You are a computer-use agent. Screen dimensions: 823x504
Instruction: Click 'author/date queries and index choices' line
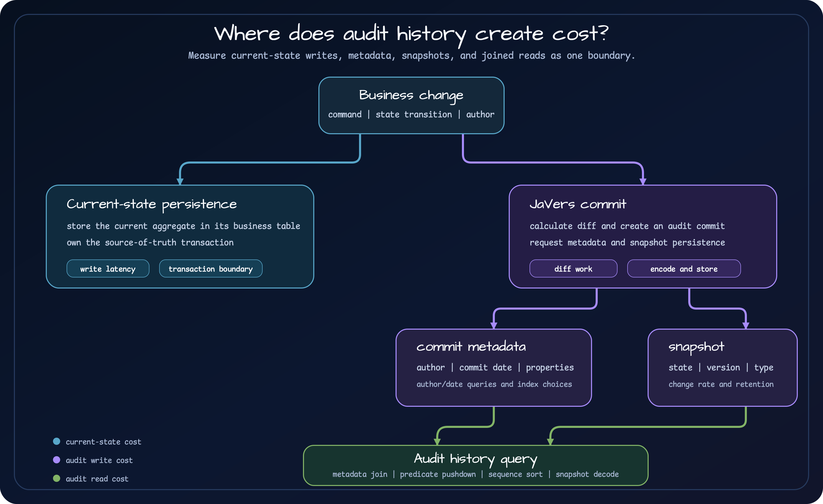494,384
